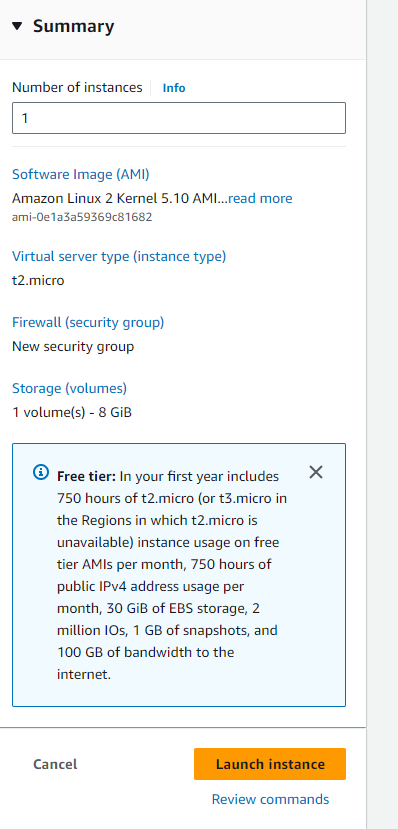The width and height of the screenshot is (398, 829).
Task: Select the 1 volume(s) - 8 GiB text
Action: 72,412
